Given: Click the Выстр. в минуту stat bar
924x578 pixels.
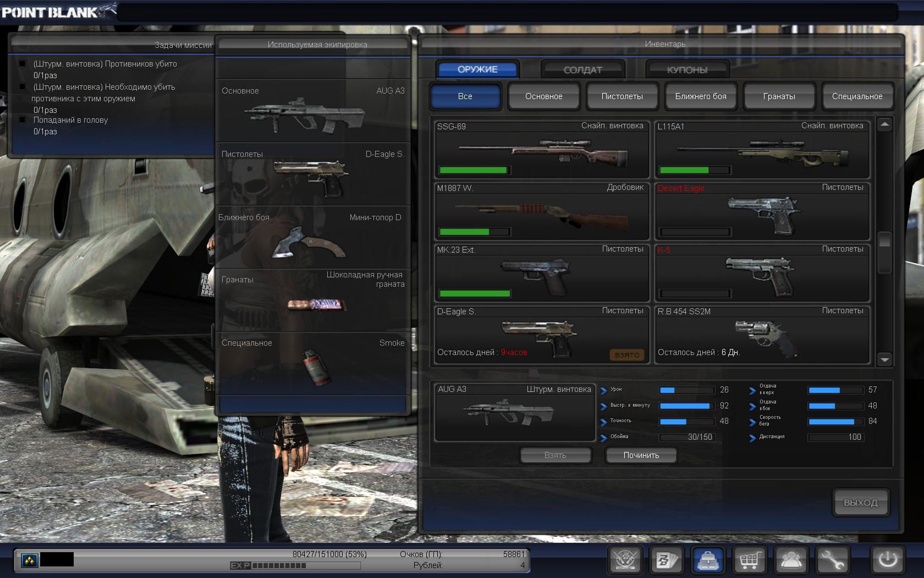Looking at the screenshot, I should 687,406.
